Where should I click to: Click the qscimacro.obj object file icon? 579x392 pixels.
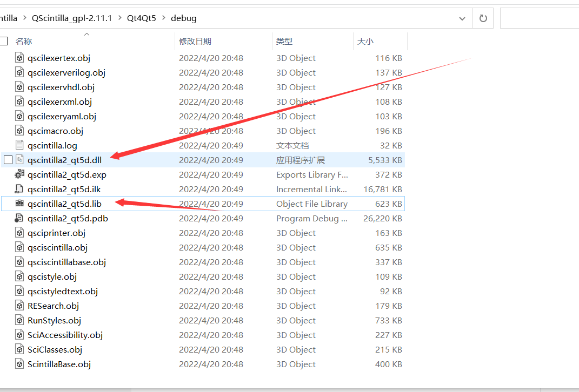(19, 131)
